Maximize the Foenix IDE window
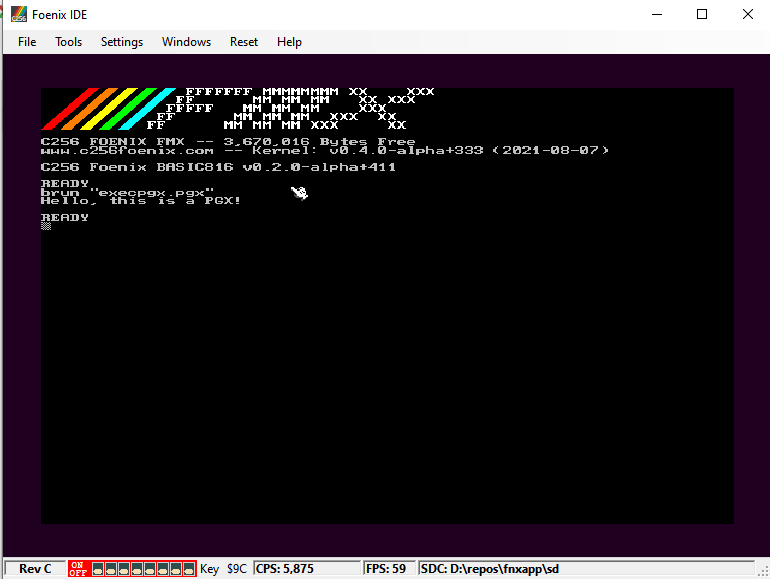Viewport: 770px width, 579px height. pyautogui.click(x=702, y=14)
